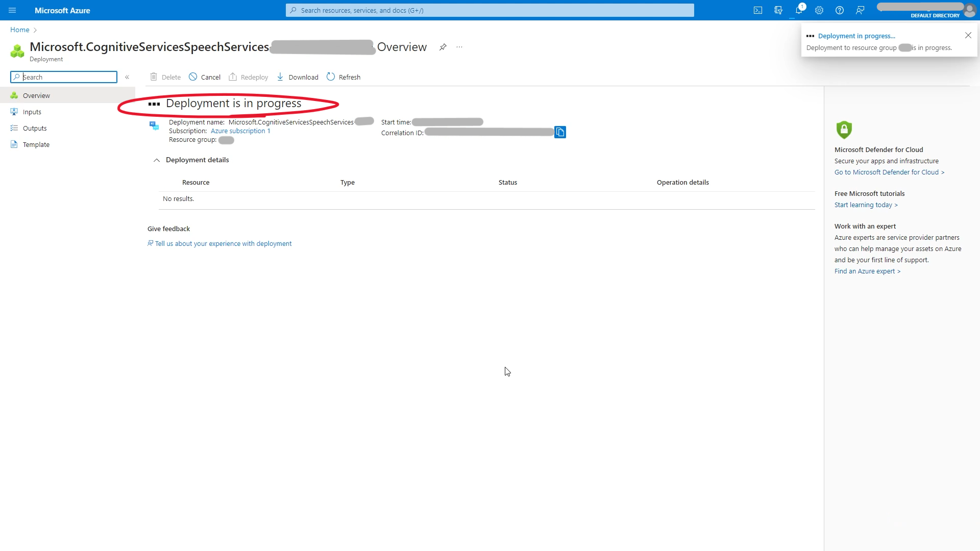Open the Cloud Shell icon
The image size is (980, 551).
pyautogui.click(x=758, y=10)
